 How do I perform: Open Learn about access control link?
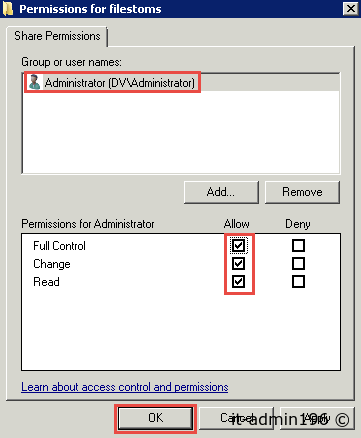click(125, 387)
